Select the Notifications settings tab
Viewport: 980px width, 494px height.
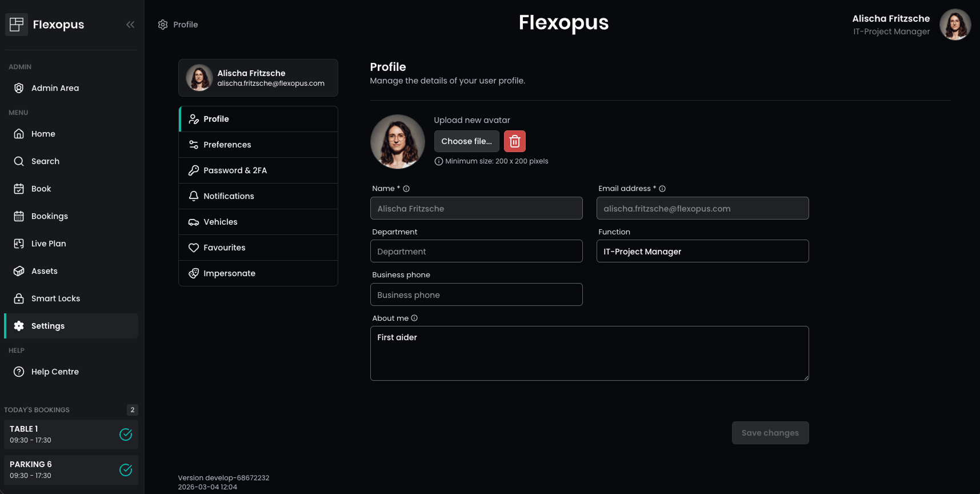click(x=229, y=196)
